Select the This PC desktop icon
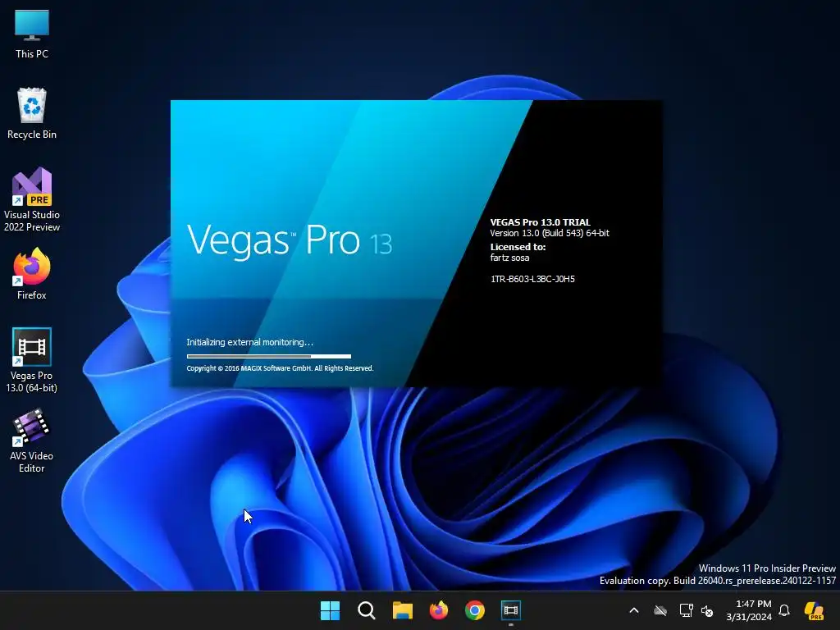Viewport: 840px width, 630px height. pyautogui.click(x=32, y=34)
